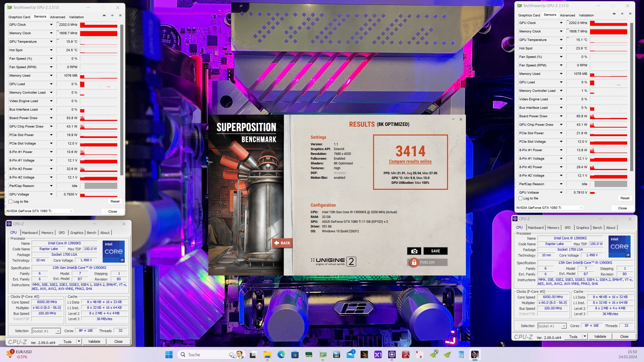Expand GPU Clock sensor dropdown in left GPU-Z
Viewport: 644px width, 362px height.
51,25
